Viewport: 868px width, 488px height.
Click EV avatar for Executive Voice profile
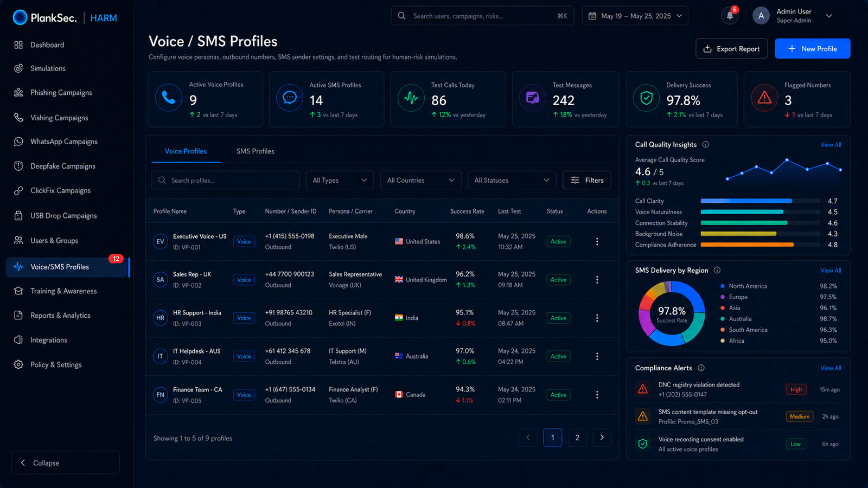click(x=160, y=242)
